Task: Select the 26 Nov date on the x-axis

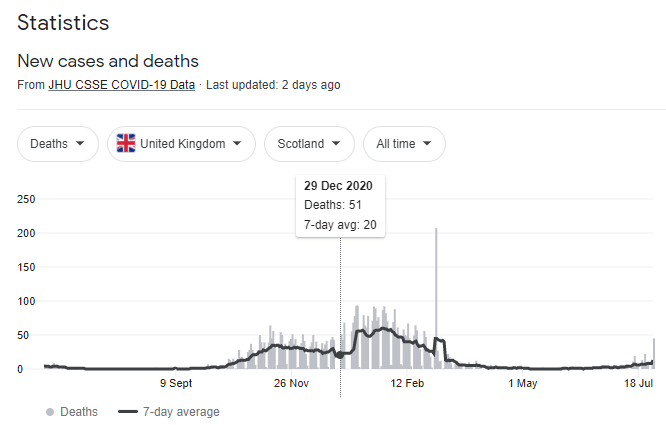Action: click(293, 383)
